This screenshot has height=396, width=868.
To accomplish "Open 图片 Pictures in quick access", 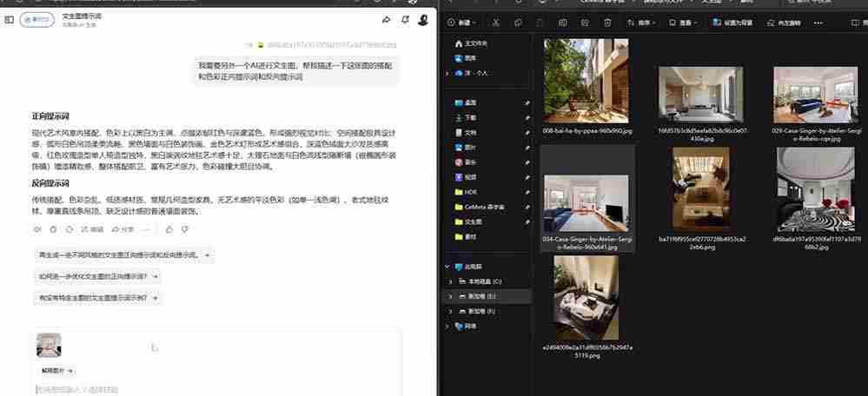I will (466, 148).
